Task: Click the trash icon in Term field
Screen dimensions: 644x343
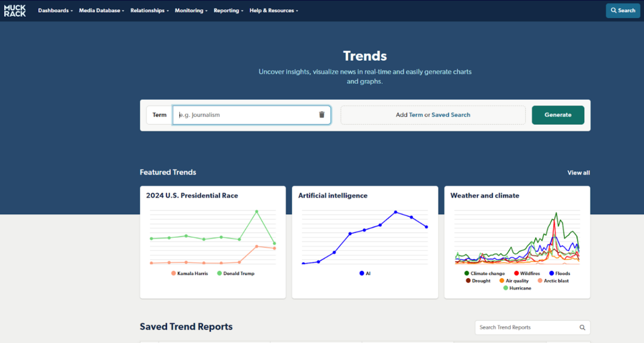Action: pyautogui.click(x=321, y=115)
